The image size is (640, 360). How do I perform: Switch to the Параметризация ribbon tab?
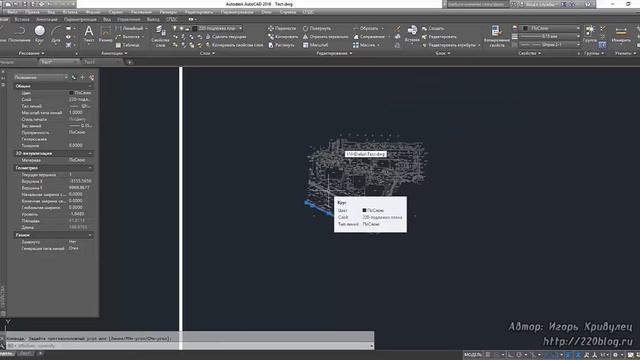point(80,20)
